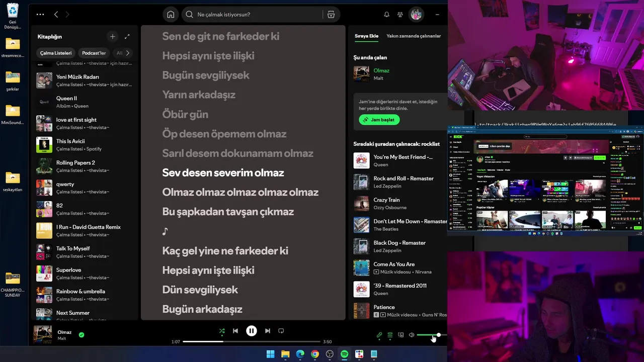Screen dimensions: 644x362
Task: Switch to Yakın zamanda çalınanlar tab
Action: (x=414, y=36)
